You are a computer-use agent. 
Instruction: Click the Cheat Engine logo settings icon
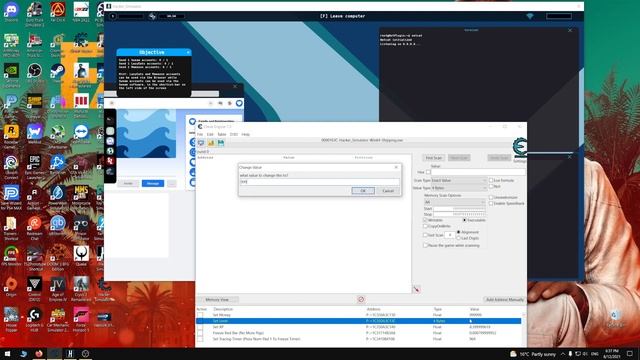tap(520, 148)
